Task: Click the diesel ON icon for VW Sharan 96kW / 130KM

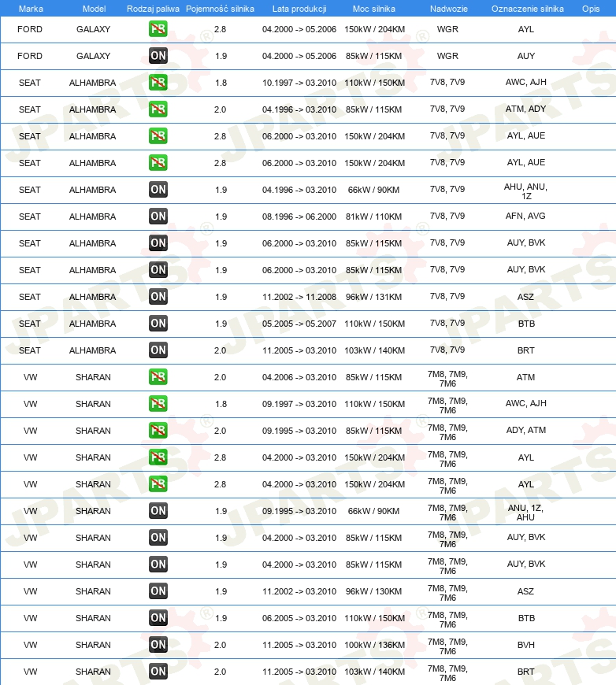Action: [158, 591]
